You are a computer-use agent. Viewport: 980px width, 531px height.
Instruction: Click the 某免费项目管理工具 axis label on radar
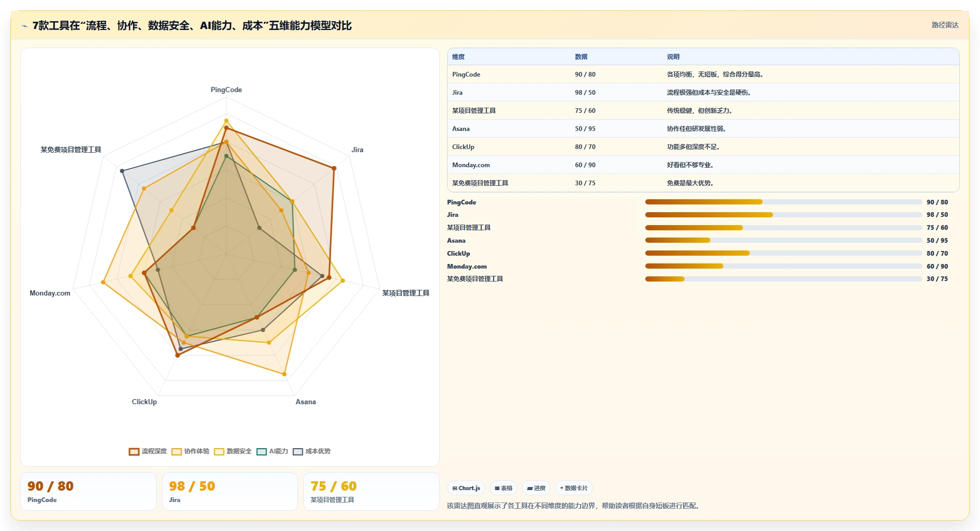pos(71,150)
